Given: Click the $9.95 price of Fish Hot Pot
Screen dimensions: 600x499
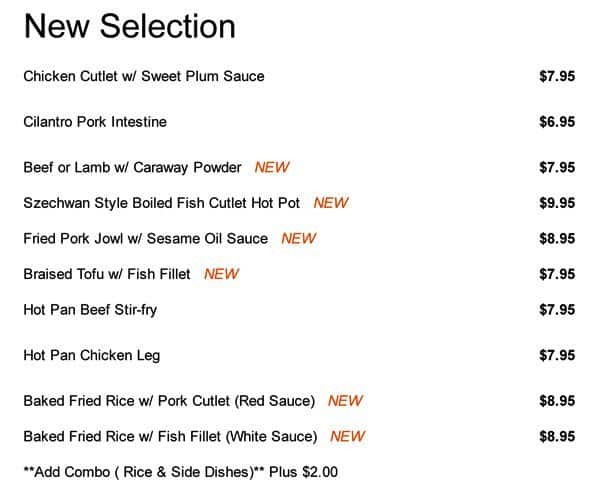Looking at the screenshot, I should click(557, 203).
